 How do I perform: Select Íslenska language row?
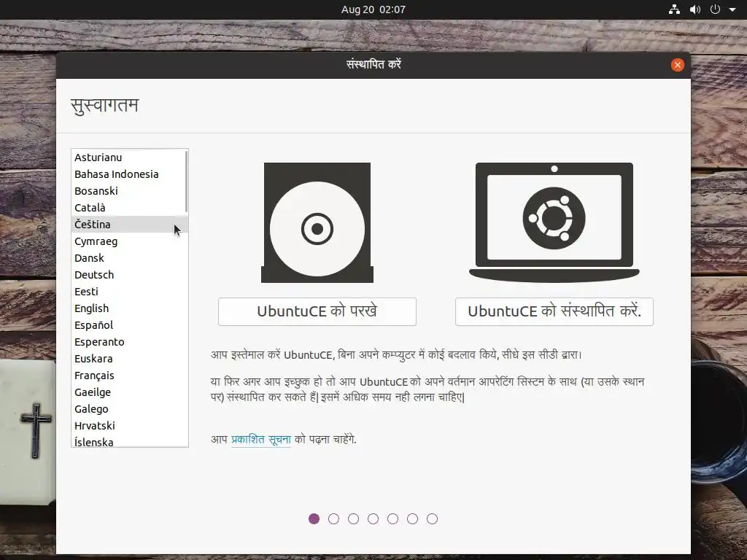click(130, 441)
